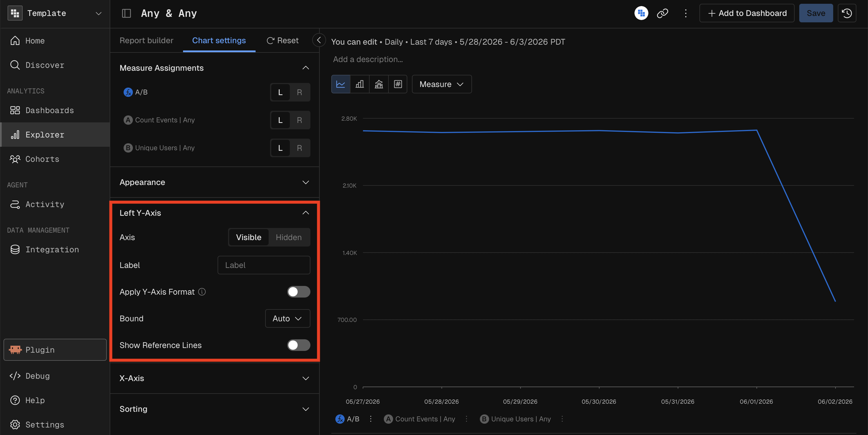Collapse the settings panel arrow
The height and width of the screenshot is (435, 868).
pyautogui.click(x=319, y=40)
